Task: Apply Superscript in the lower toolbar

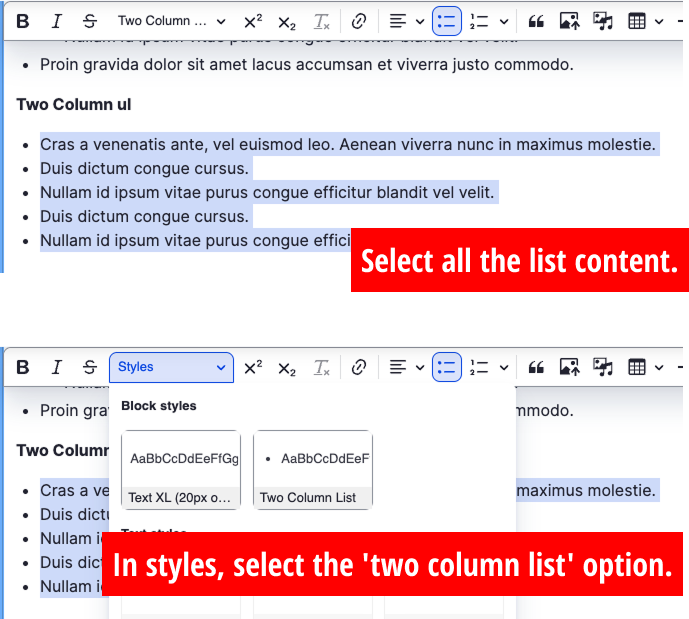Action: pos(253,367)
